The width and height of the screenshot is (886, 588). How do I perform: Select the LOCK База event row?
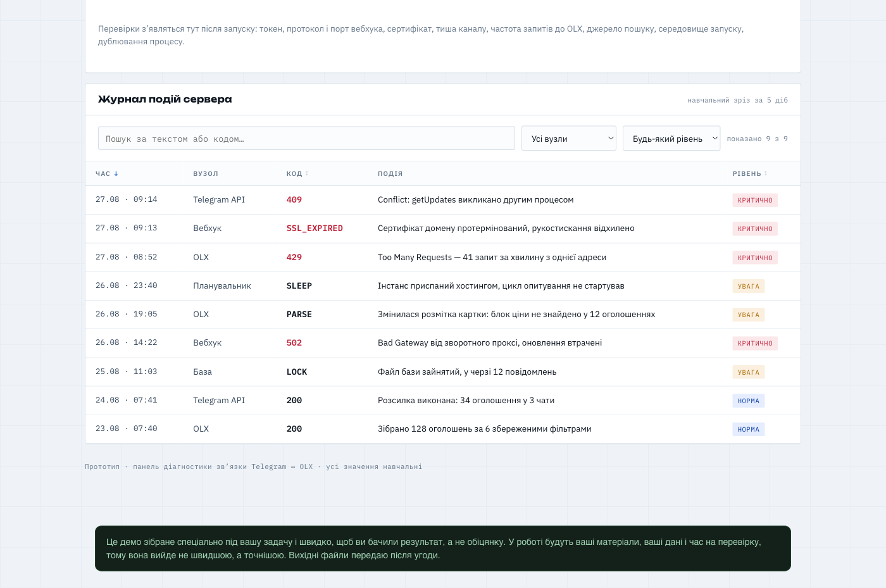point(443,372)
